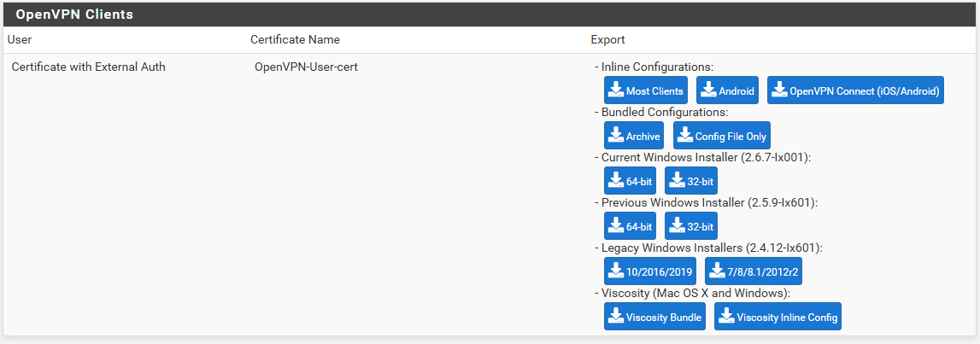Click download icon on 10/2016/2019 legacy installer
Screen dimensions: 980x344
(x=616, y=271)
